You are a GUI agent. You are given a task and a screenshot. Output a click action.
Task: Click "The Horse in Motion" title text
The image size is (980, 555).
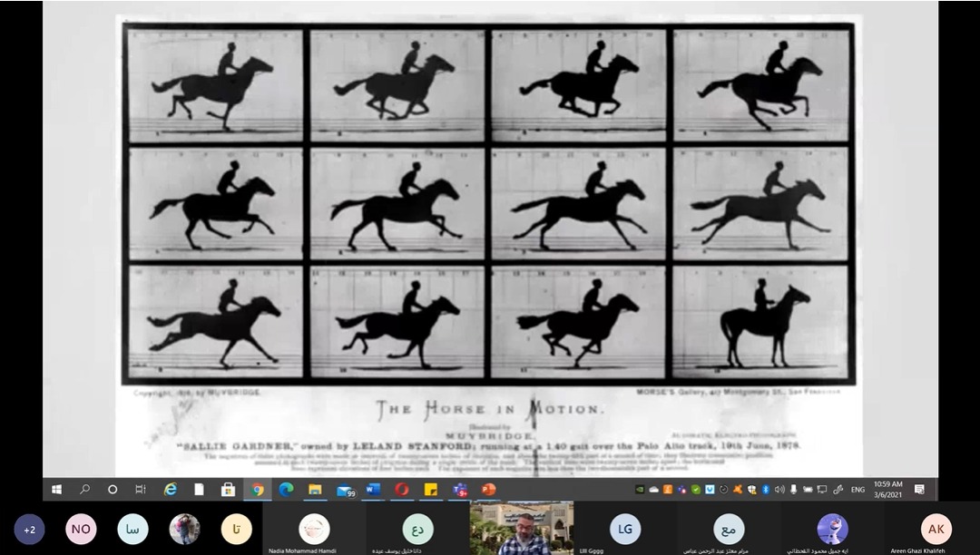[x=490, y=410]
